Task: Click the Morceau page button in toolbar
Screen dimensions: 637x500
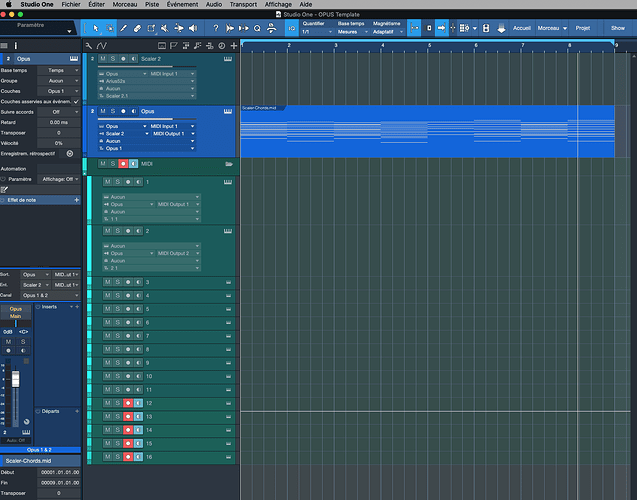Action: (548, 28)
